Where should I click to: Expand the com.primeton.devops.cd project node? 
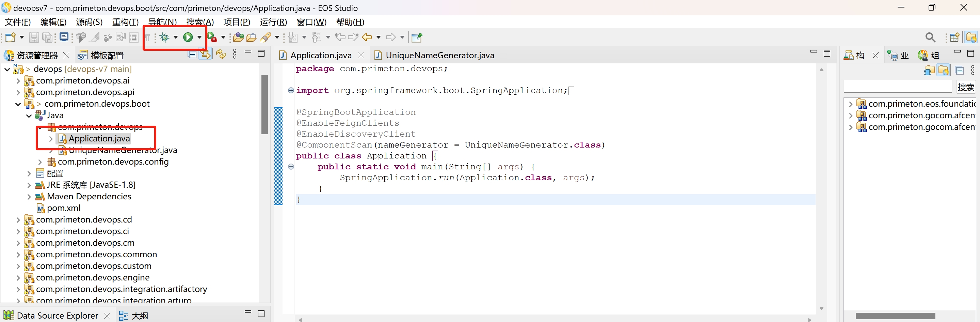coord(18,220)
